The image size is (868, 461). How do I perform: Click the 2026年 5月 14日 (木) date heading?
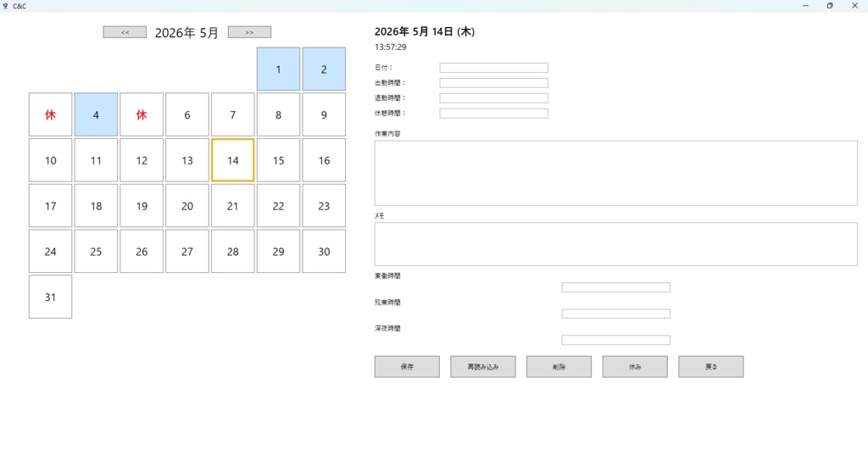tap(425, 31)
